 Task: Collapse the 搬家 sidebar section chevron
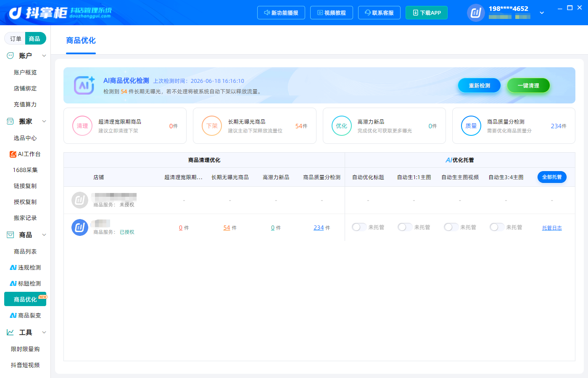[44, 121]
